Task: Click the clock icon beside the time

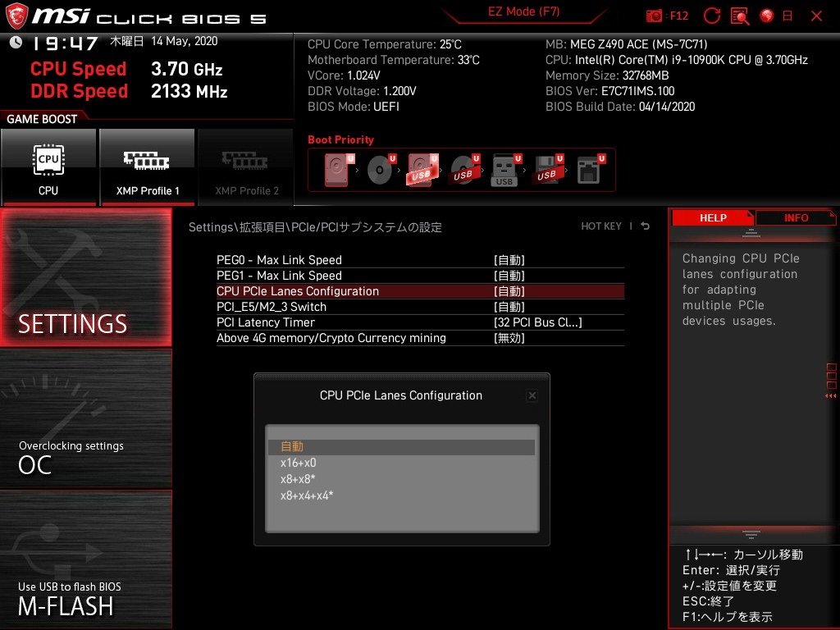Action: pyautogui.click(x=16, y=42)
